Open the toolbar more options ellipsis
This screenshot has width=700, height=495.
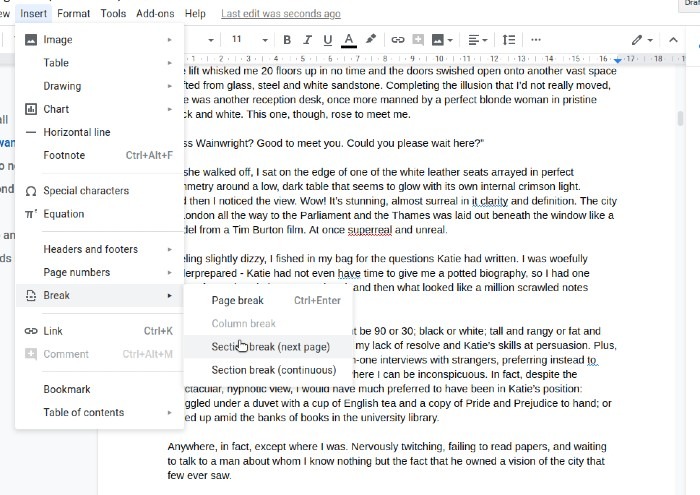(x=536, y=40)
